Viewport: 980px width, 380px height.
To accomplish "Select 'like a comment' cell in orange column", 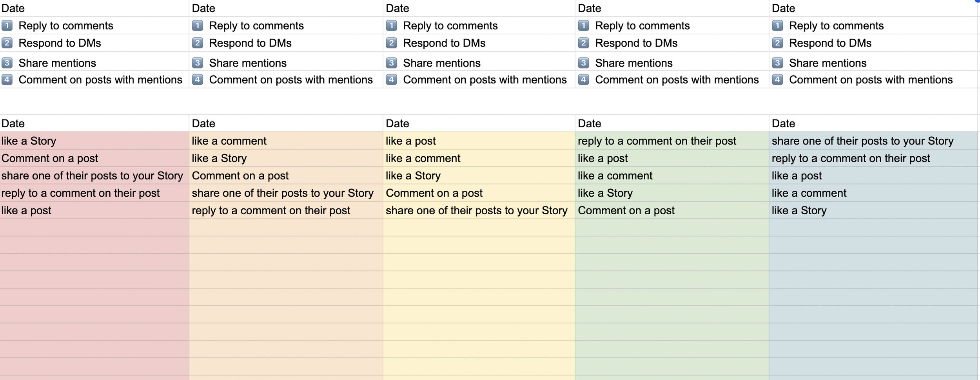I will click(x=286, y=141).
